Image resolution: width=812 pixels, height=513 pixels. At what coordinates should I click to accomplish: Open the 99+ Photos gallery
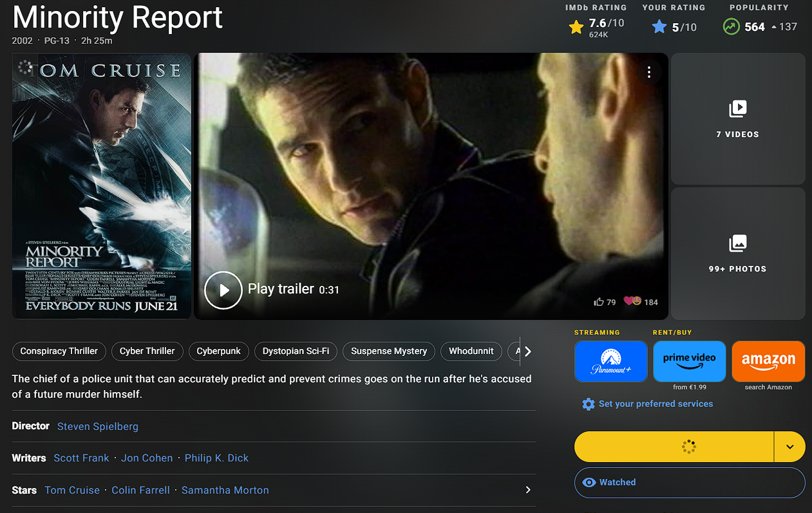pos(738,254)
